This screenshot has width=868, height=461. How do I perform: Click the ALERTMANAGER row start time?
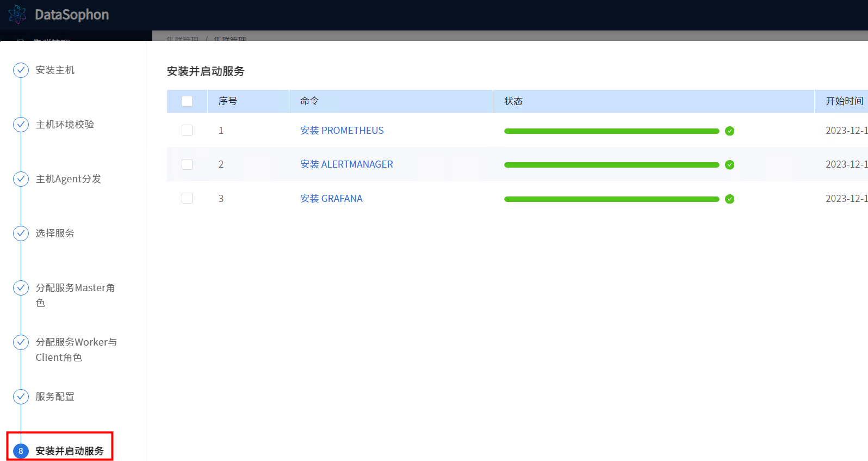click(847, 164)
